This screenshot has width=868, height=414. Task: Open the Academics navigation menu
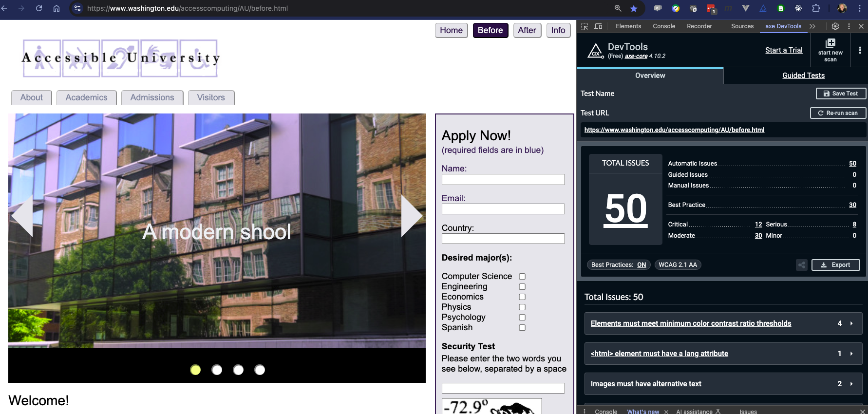(87, 97)
